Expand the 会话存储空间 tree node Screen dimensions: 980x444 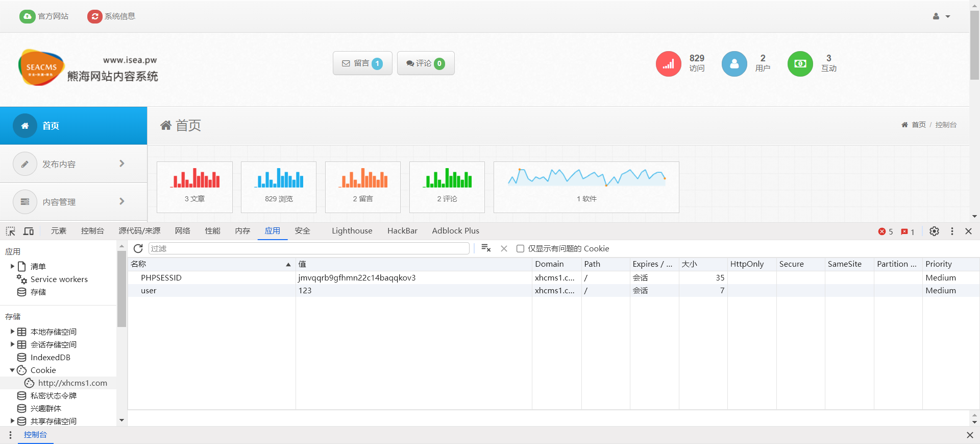pyautogui.click(x=12, y=344)
